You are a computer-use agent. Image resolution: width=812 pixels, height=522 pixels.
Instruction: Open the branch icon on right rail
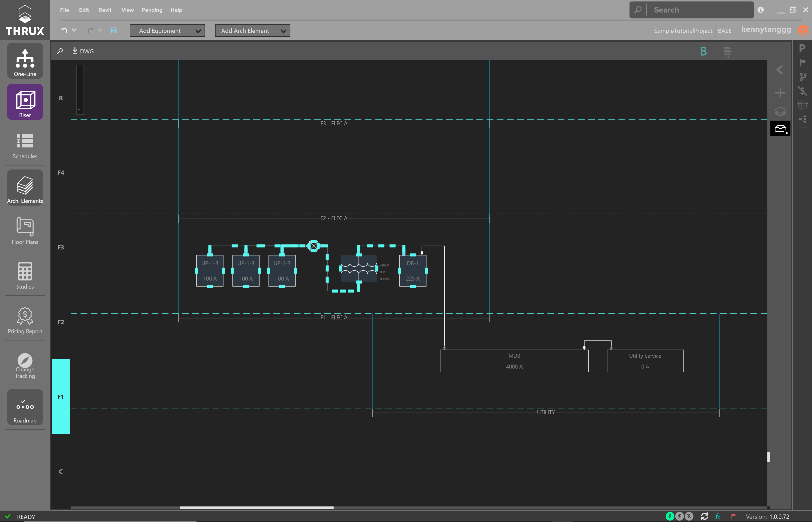(x=802, y=77)
